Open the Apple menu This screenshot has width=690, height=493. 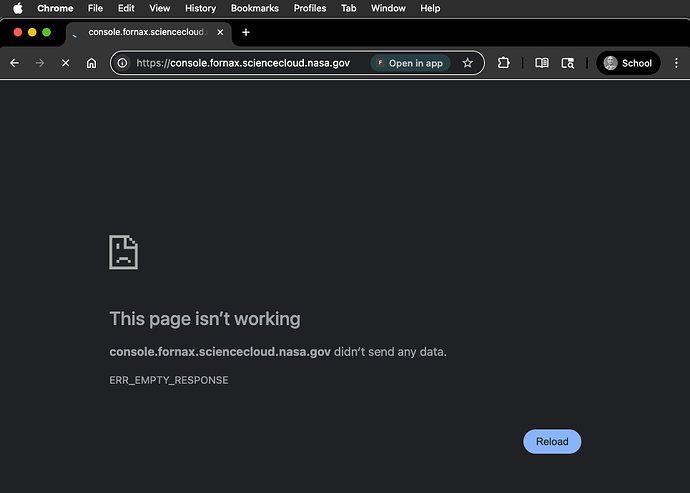(17, 8)
